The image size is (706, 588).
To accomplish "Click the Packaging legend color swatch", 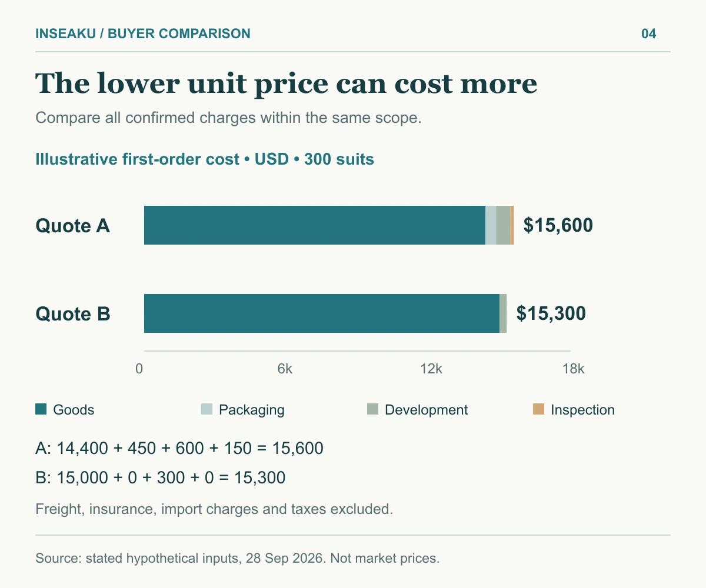I will click(207, 409).
